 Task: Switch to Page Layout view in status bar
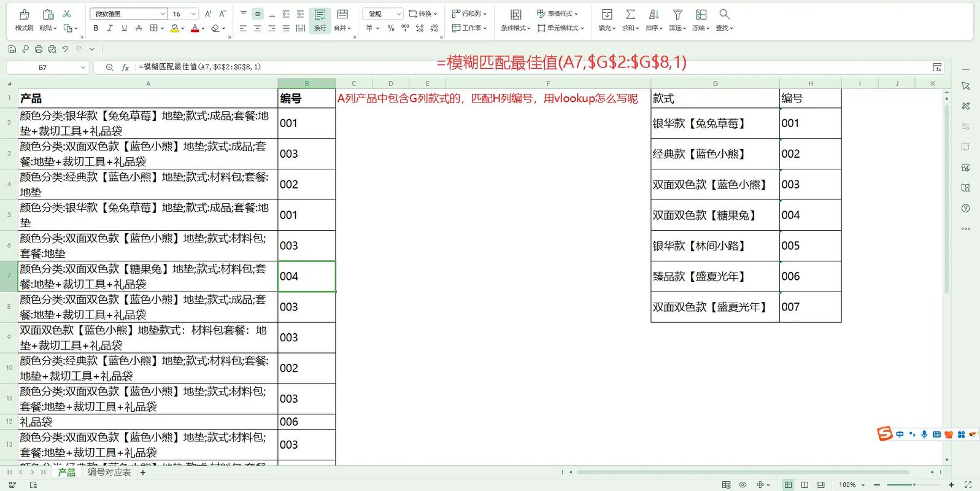pos(804,485)
